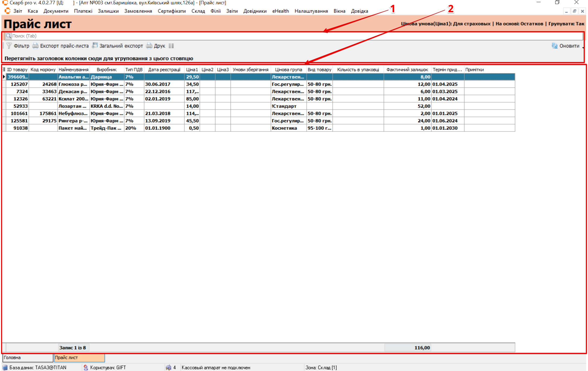Restore the inner child window via menu bar button
Viewport: 588px width, 371px height.
pyautogui.click(x=574, y=11)
